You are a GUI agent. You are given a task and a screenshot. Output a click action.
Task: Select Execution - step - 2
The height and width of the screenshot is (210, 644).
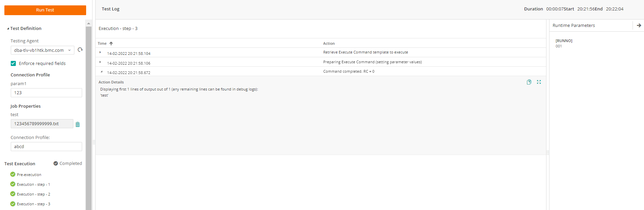pyautogui.click(x=33, y=194)
